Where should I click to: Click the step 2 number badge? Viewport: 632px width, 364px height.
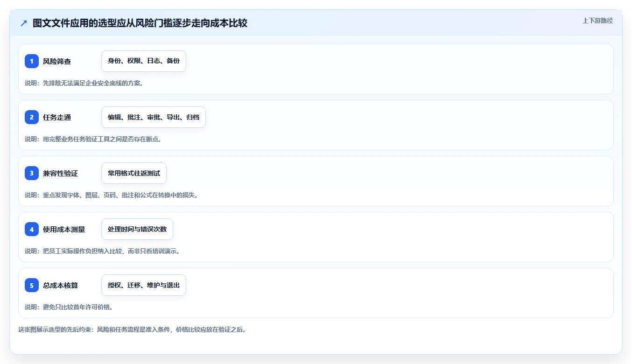[32, 117]
